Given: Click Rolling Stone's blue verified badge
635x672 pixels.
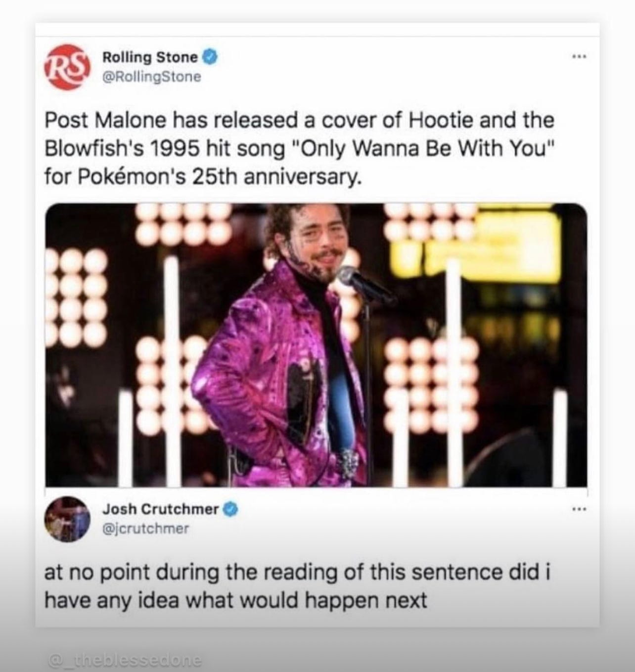Looking at the screenshot, I should (x=210, y=57).
